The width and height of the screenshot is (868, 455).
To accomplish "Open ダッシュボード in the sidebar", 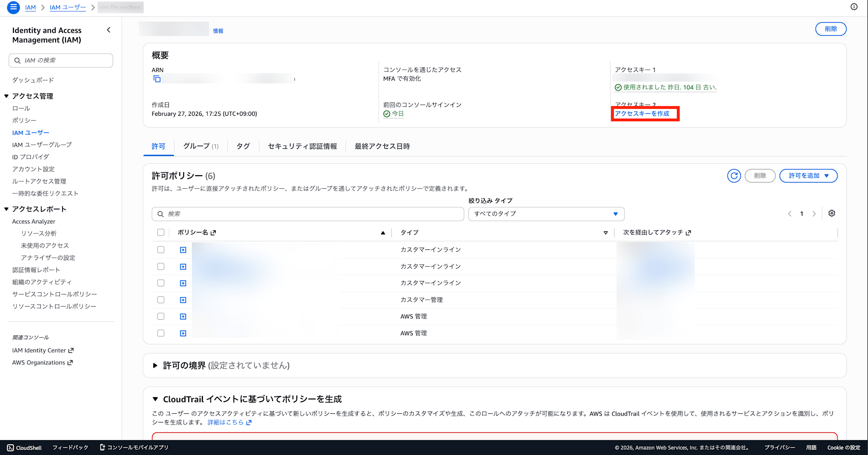I will (x=33, y=80).
